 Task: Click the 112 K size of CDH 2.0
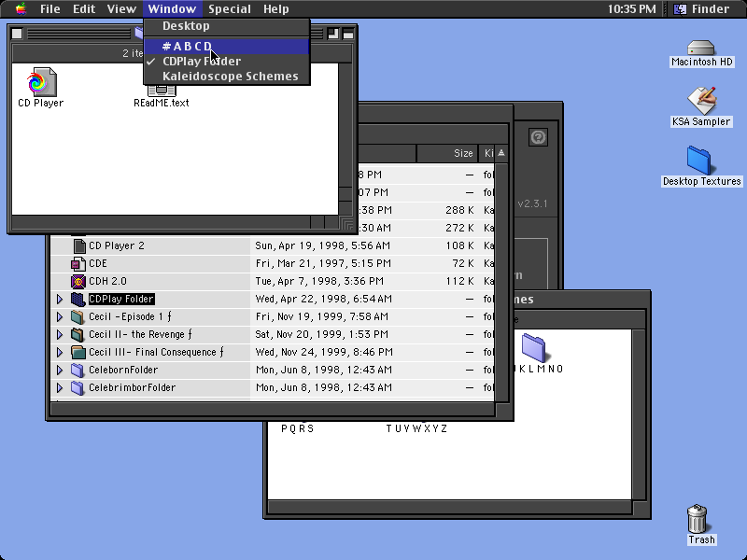coord(459,281)
